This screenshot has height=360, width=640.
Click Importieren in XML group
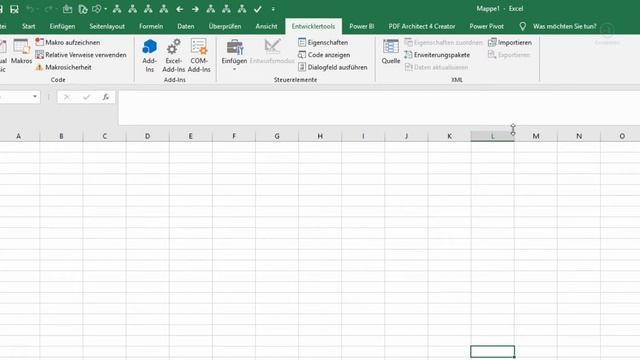pos(510,42)
